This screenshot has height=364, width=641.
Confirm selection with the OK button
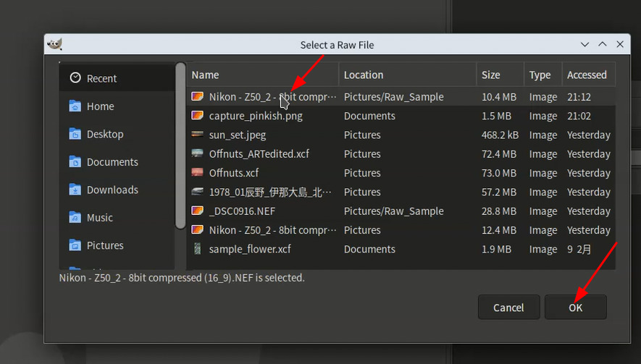coord(576,308)
